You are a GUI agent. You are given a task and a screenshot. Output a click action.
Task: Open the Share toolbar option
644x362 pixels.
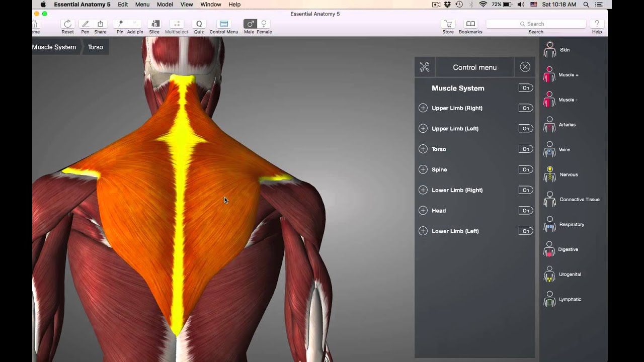point(100,24)
